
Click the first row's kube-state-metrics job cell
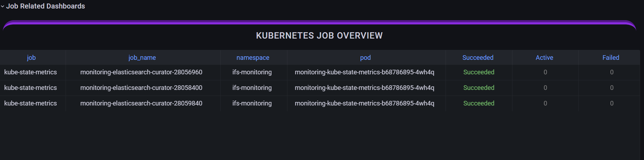pos(30,72)
